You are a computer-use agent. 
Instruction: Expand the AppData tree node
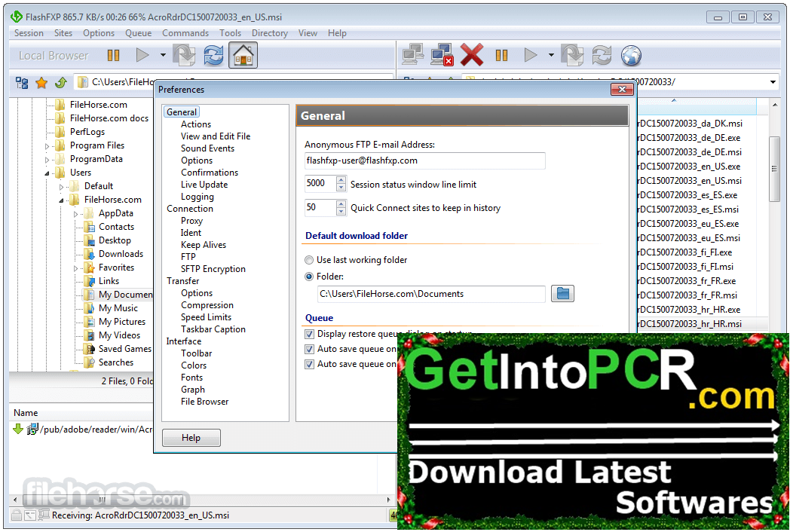click(75, 214)
